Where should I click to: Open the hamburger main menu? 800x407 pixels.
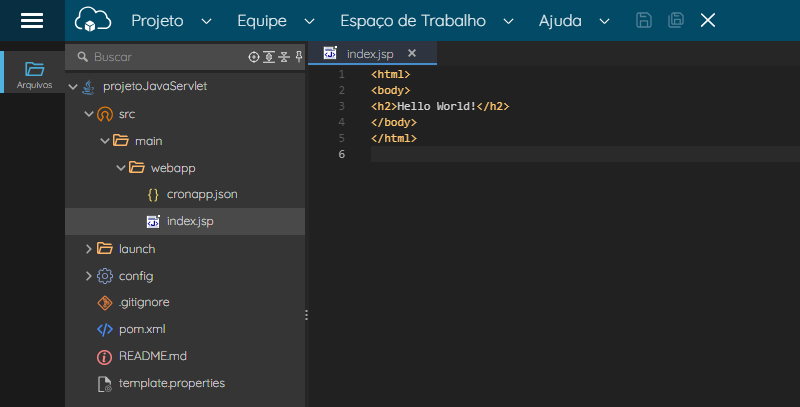[x=32, y=20]
